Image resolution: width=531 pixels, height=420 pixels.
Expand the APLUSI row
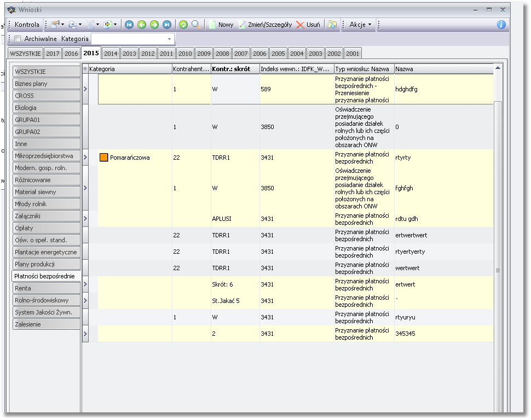point(85,219)
